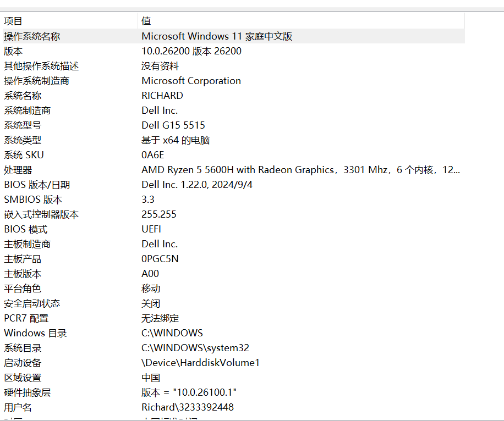Select the PCR7 配置 row label

point(26,319)
